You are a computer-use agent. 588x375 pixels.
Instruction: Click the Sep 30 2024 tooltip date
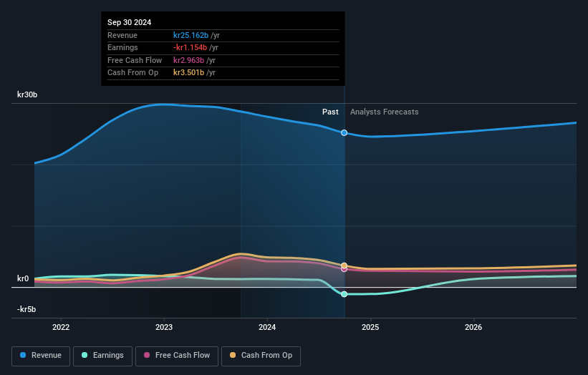[x=130, y=22]
